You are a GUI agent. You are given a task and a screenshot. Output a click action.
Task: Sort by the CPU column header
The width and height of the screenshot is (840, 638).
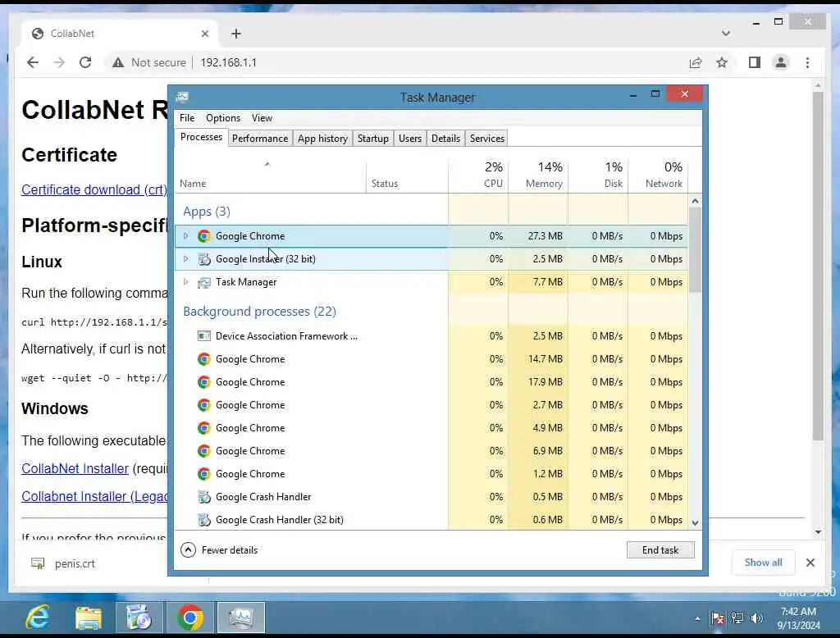pyautogui.click(x=478, y=176)
